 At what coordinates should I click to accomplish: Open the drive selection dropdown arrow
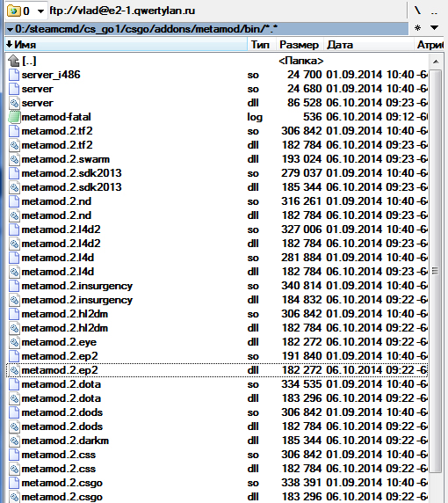click(x=40, y=11)
